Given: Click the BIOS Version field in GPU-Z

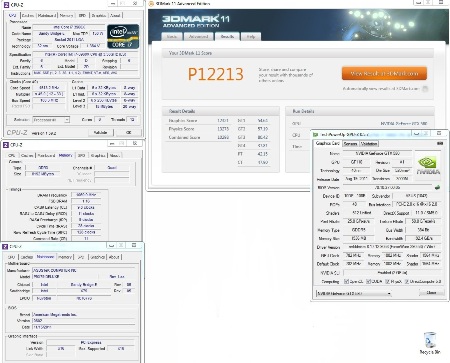Looking at the screenshot, I should tap(388, 188).
